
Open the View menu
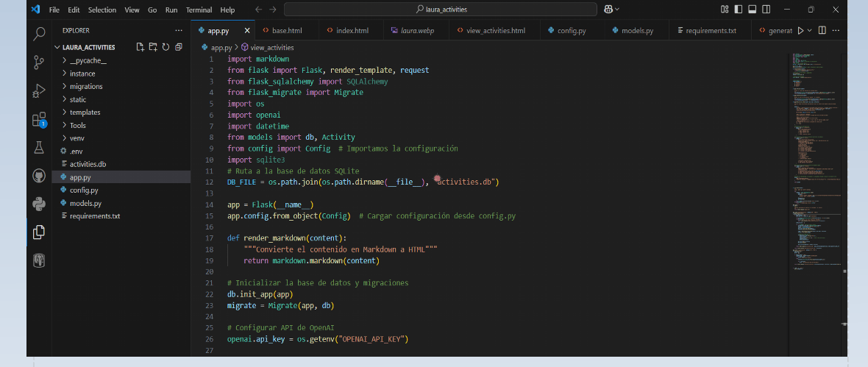(x=132, y=10)
